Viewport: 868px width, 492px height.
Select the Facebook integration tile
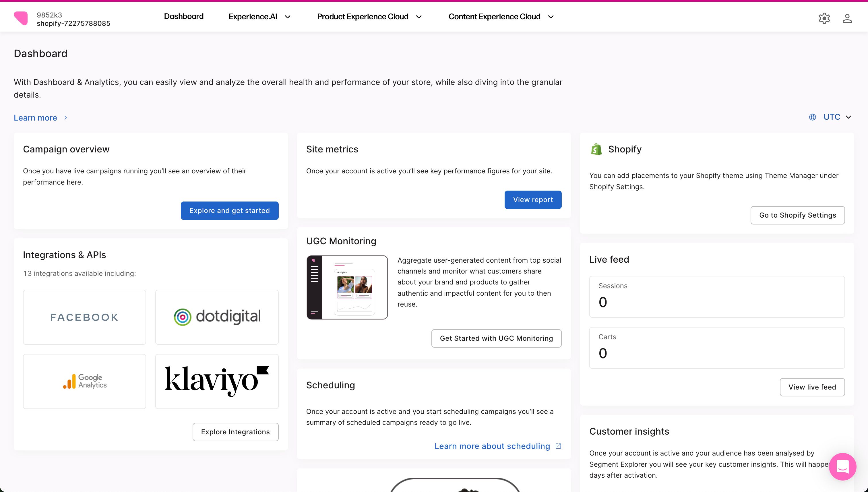pos(84,317)
